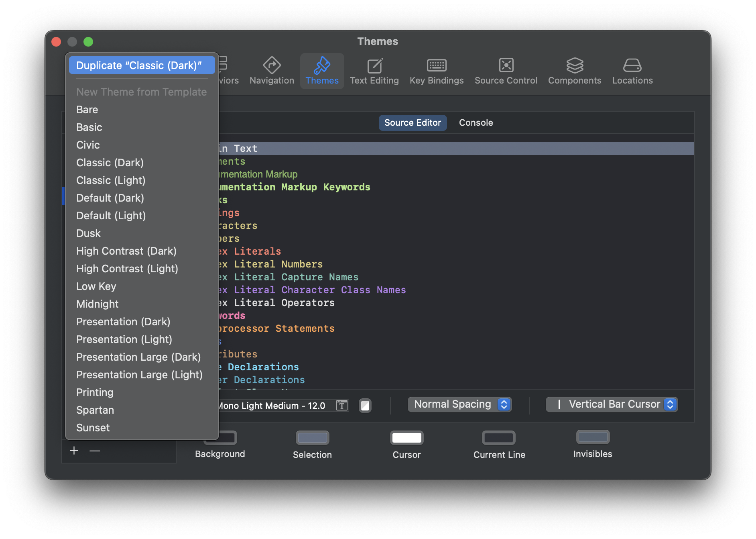
Task: Choose High Contrast (Dark) template
Action: pyautogui.click(x=142, y=251)
